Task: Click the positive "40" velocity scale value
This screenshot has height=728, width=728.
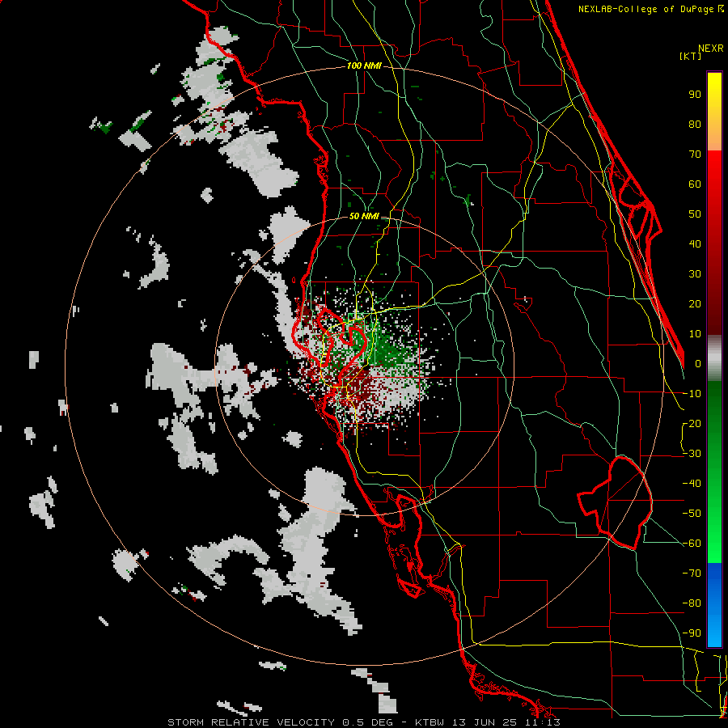Action: point(695,243)
